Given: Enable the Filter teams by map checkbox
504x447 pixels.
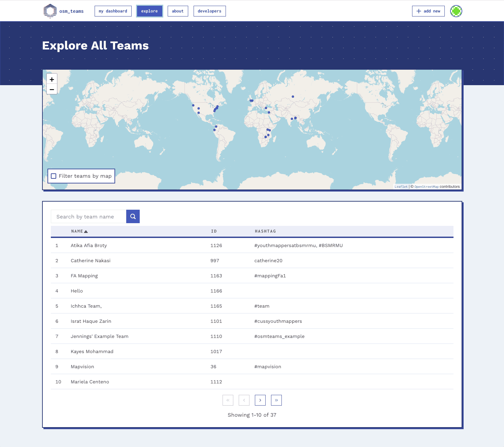Looking at the screenshot, I should click(x=54, y=176).
